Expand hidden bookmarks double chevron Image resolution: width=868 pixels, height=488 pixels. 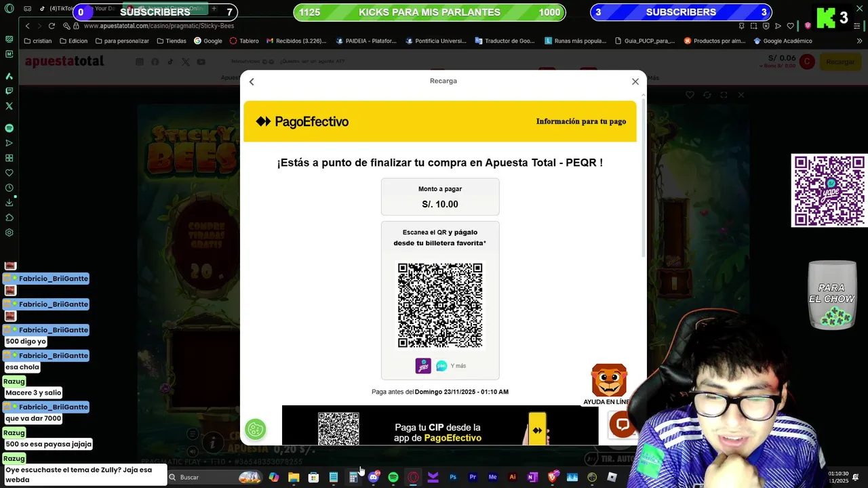point(859,41)
